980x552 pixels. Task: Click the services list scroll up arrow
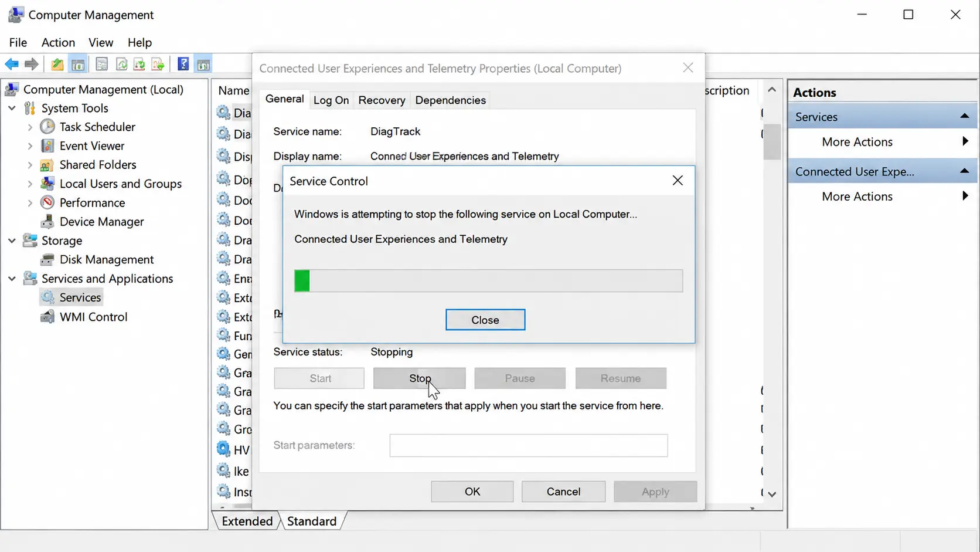[x=772, y=90]
